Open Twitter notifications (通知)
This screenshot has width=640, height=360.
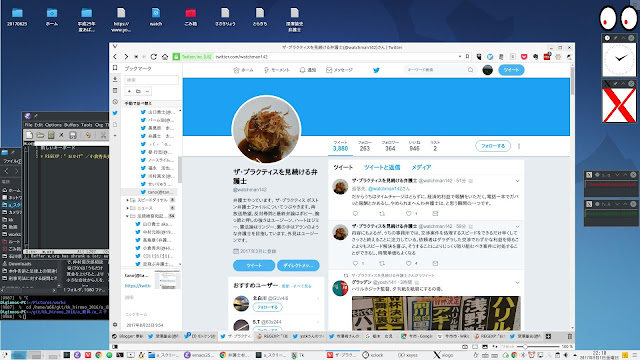point(308,70)
